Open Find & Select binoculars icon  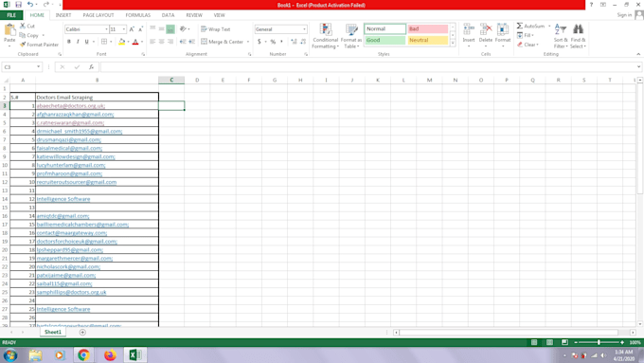pyautogui.click(x=578, y=29)
